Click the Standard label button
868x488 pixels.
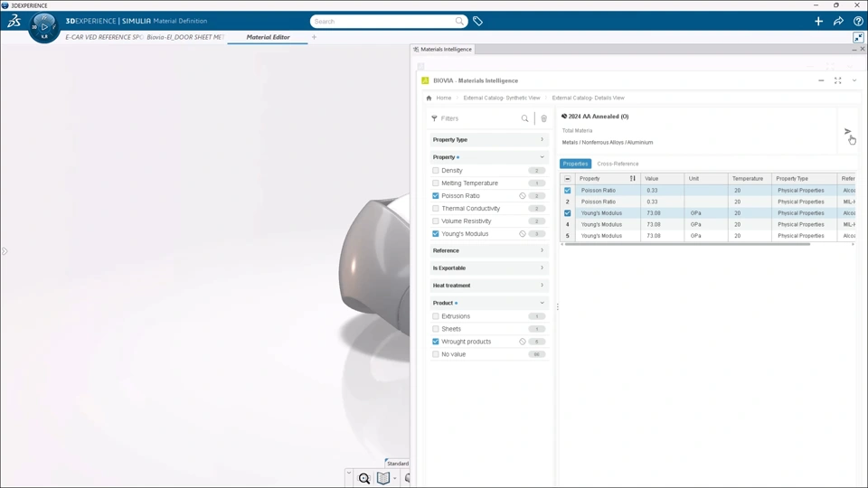tap(398, 464)
